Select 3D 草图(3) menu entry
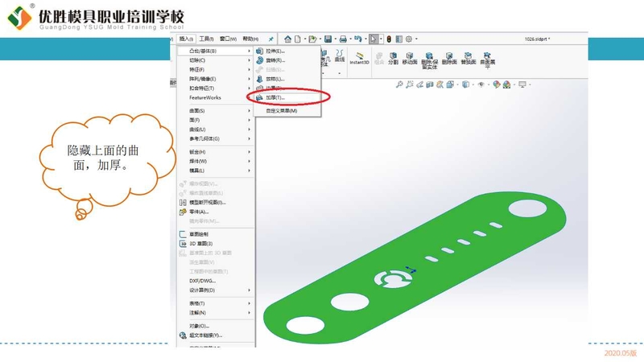644x362 pixels. point(216,244)
